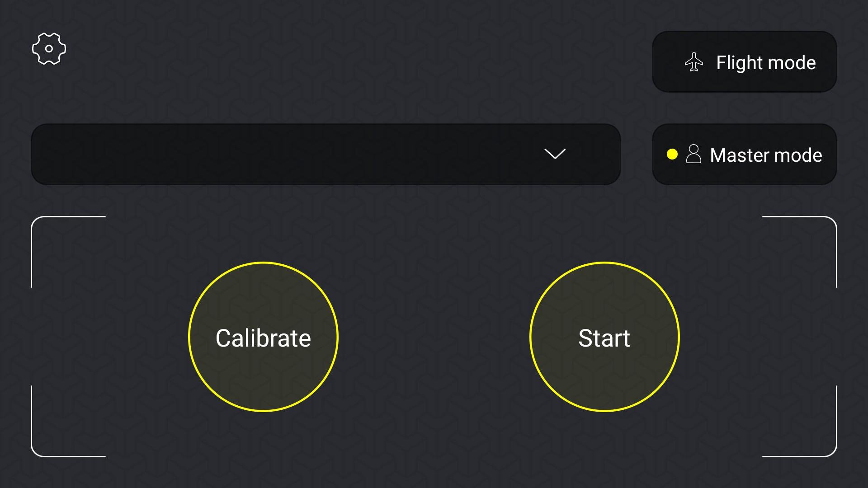Click the airplane icon in Flight mode

click(x=694, y=62)
